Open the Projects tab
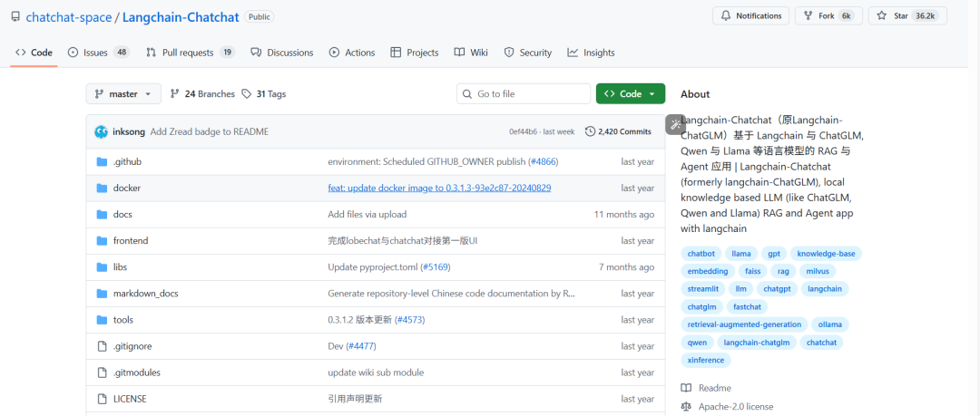 pos(415,53)
